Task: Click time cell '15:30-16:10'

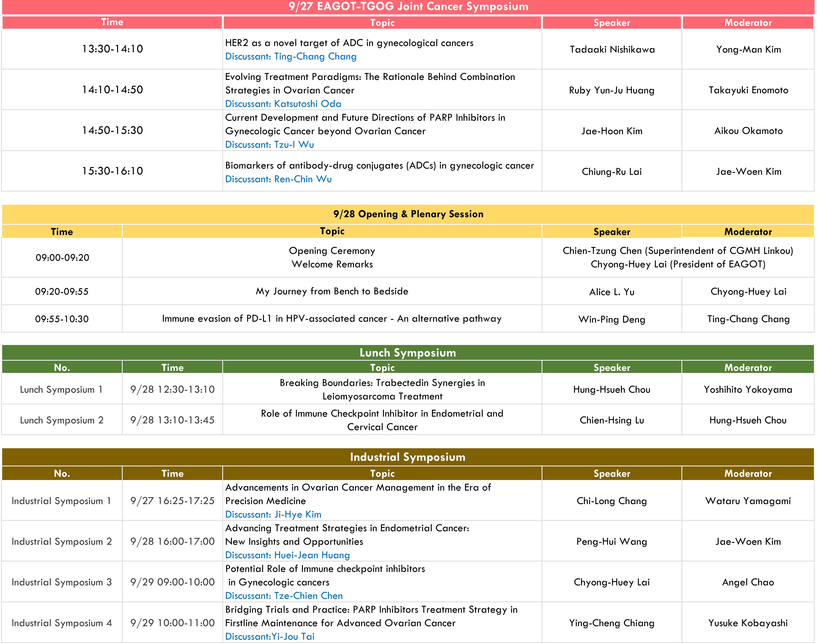Action: 113,171
